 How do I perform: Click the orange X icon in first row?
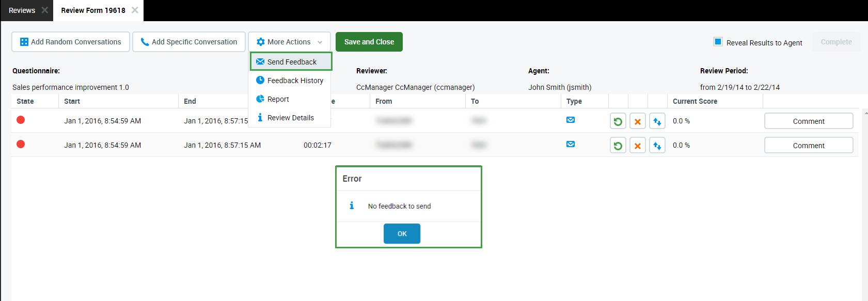pyautogui.click(x=637, y=121)
